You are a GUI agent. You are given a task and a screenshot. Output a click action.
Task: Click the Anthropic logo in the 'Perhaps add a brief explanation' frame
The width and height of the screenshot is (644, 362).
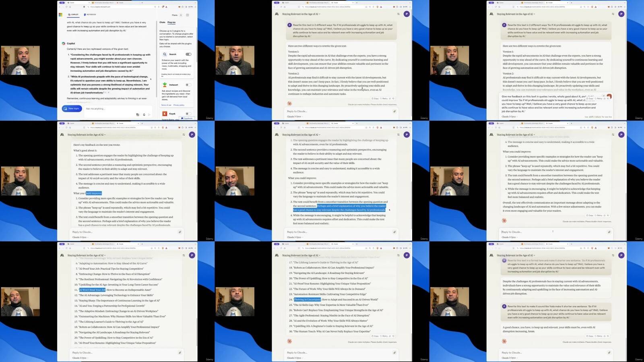point(277,135)
